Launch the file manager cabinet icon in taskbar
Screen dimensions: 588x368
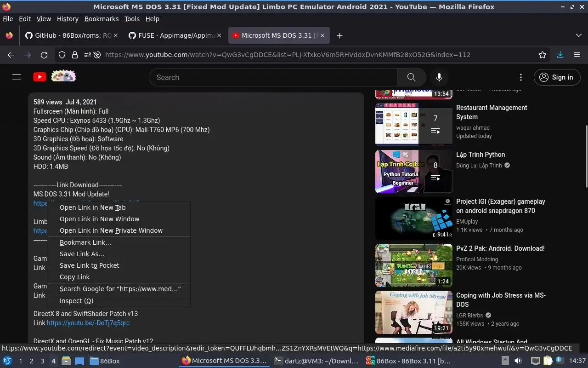coord(66,361)
